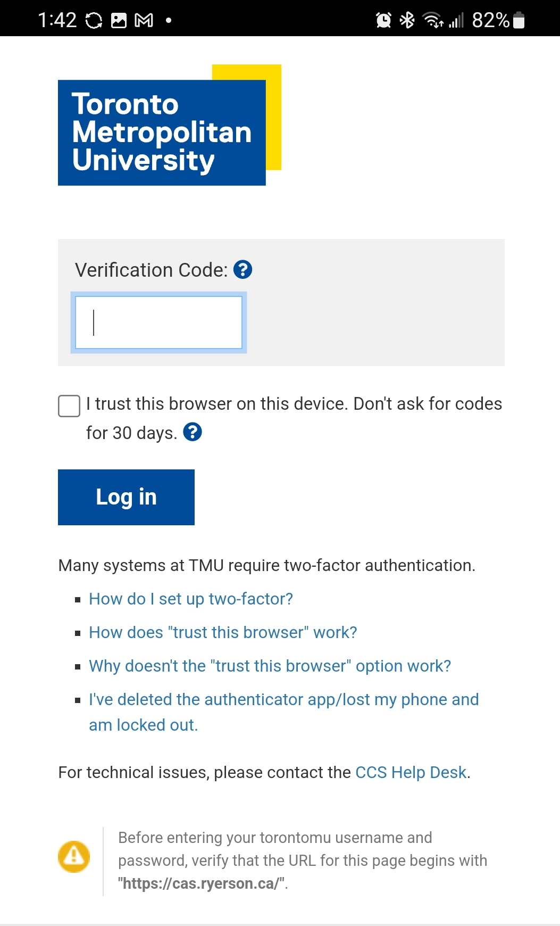Focus the Verification Code input field
The width and height of the screenshot is (560, 926).
coord(158,323)
